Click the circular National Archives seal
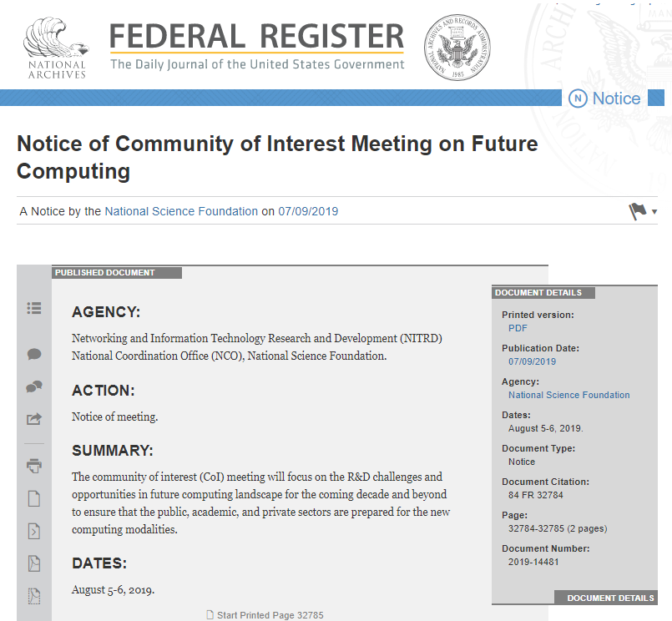 point(457,48)
